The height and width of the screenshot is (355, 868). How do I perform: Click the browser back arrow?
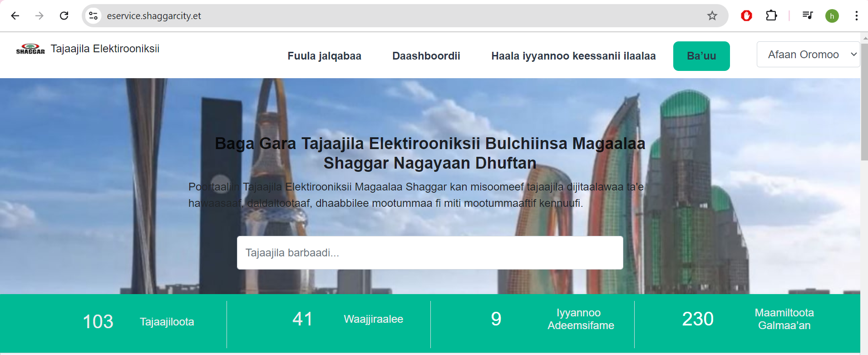pos(15,16)
